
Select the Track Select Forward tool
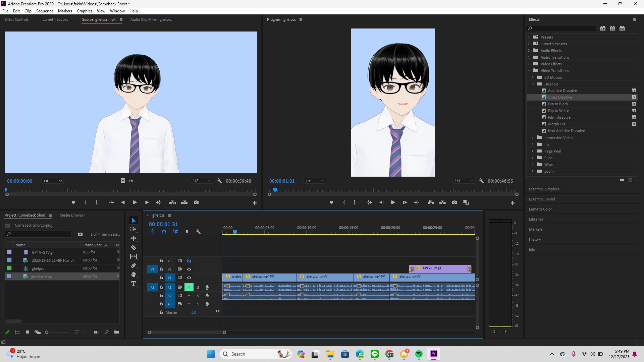click(x=133, y=229)
